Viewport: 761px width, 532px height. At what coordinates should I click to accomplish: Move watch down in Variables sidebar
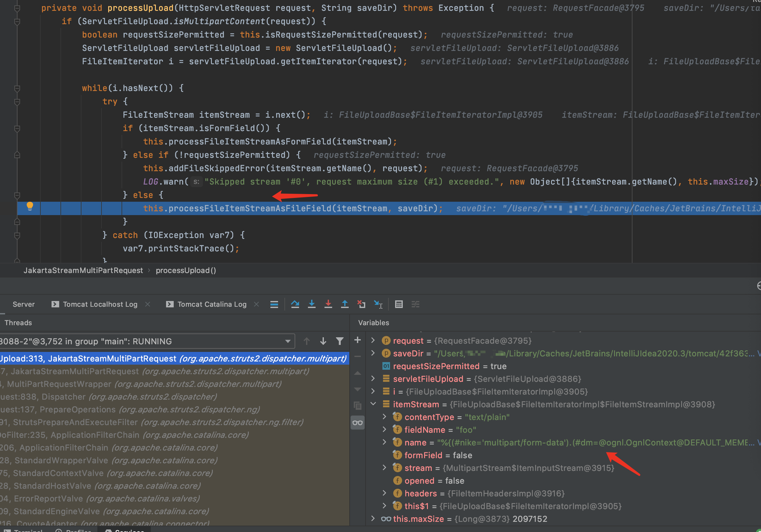[x=358, y=389]
